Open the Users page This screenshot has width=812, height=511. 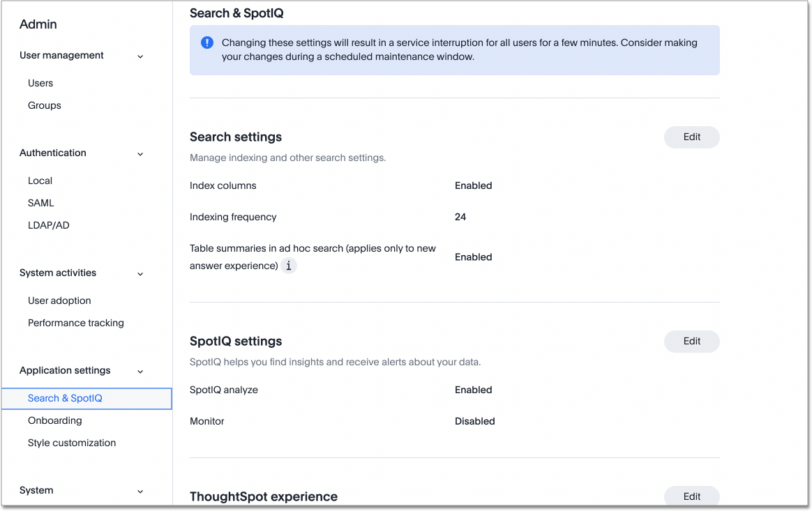click(x=40, y=83)
